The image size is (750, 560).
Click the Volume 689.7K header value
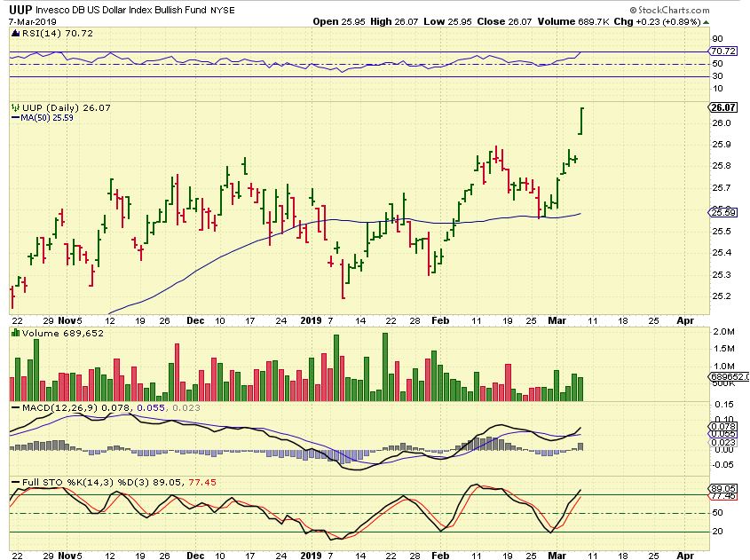tap(573, 22)
